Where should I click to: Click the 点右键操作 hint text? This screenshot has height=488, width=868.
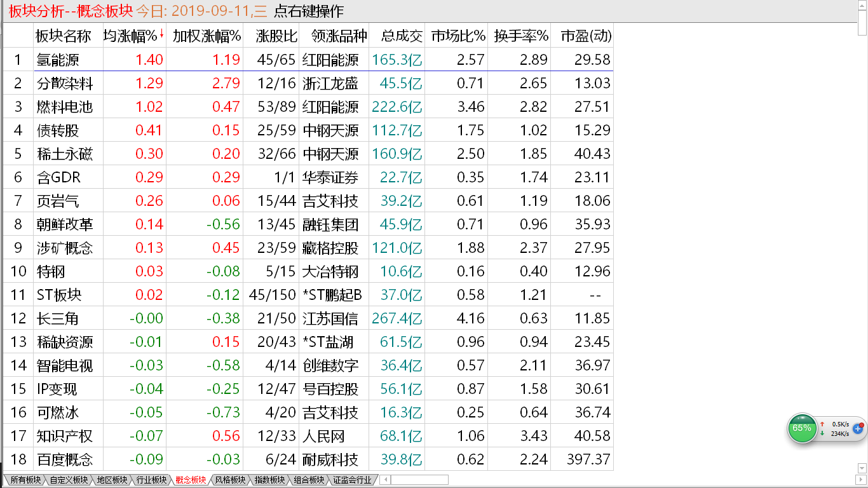click(x=308, y=11)
